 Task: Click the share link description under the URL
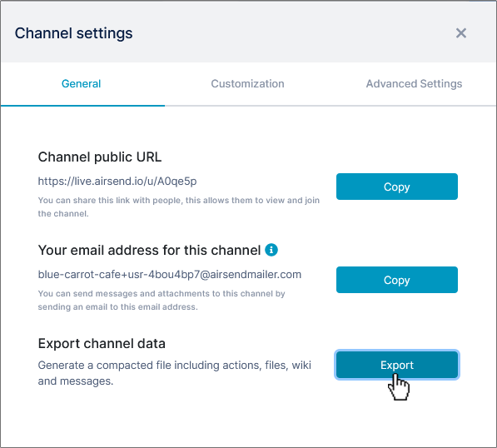click(x=179, y=207)
